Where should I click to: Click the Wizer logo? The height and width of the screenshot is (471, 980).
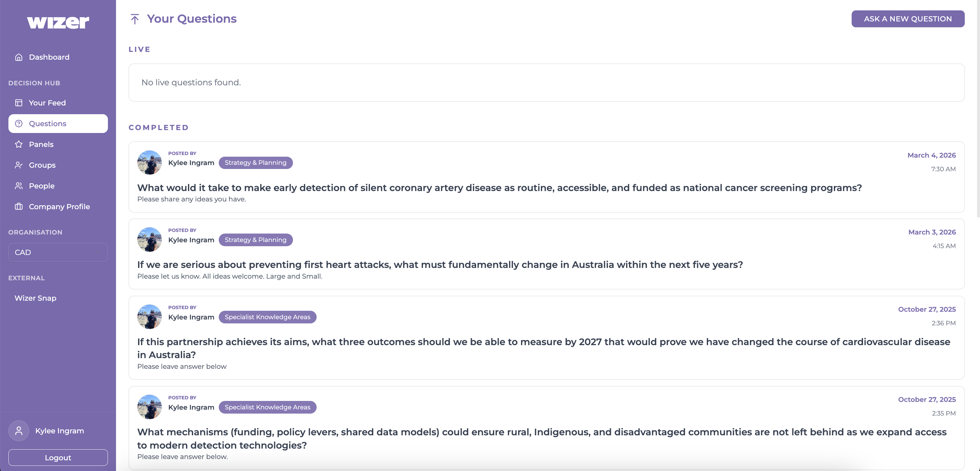click(58, 22)
